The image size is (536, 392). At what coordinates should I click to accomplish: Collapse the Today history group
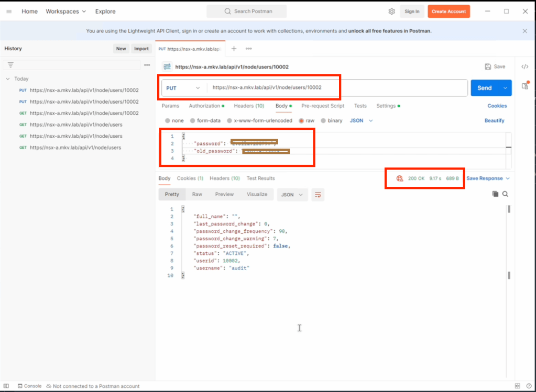[8, 79]
